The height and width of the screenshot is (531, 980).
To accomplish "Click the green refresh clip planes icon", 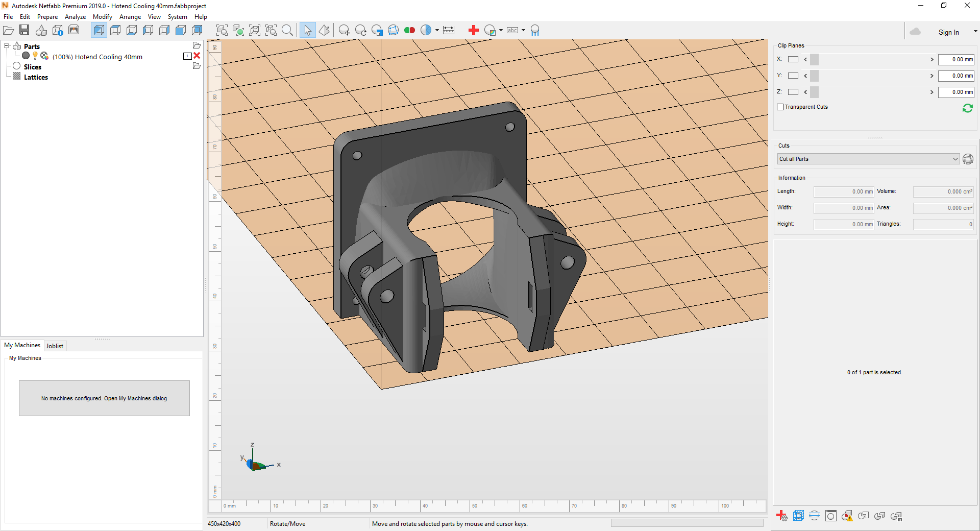I will [x=967, y=108].
